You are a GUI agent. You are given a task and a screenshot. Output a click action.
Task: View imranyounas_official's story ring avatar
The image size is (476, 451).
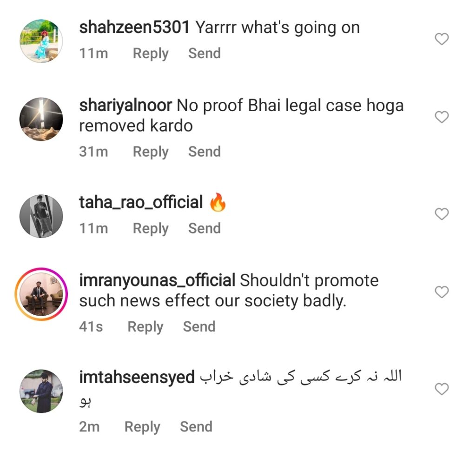pos(41,294)
